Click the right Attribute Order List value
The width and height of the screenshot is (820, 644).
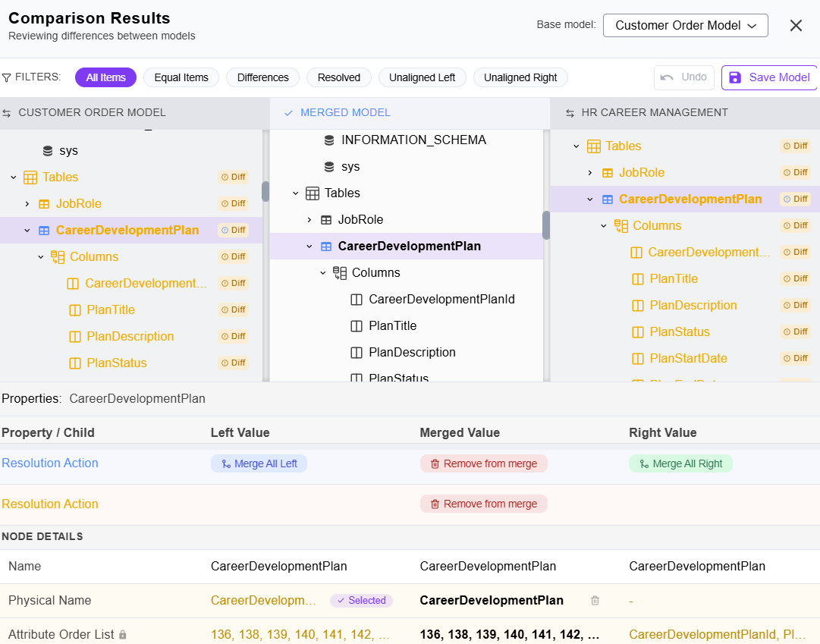pyautogui.click(x=717, y=635)
